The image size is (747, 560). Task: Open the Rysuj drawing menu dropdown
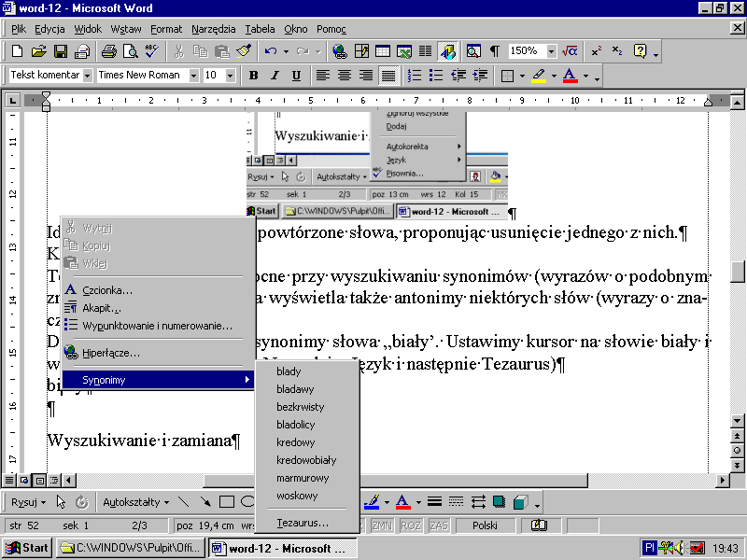(x=29, y=502)
